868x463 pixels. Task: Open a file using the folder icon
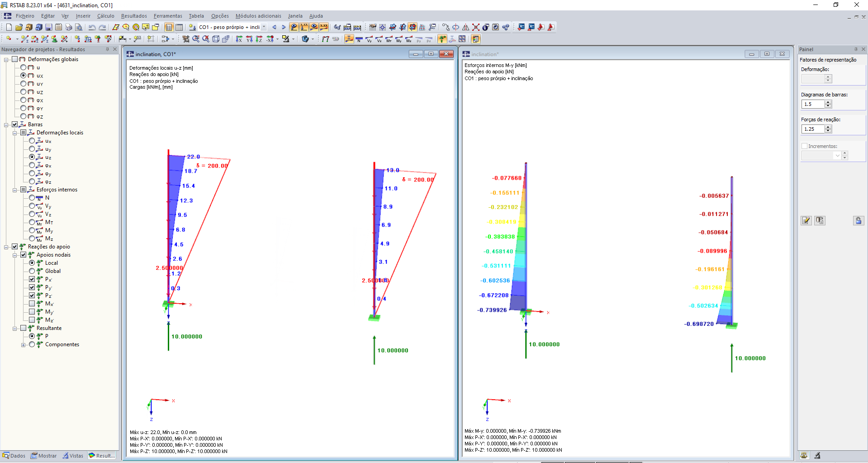pyautogui.click(x=19, y=27)
